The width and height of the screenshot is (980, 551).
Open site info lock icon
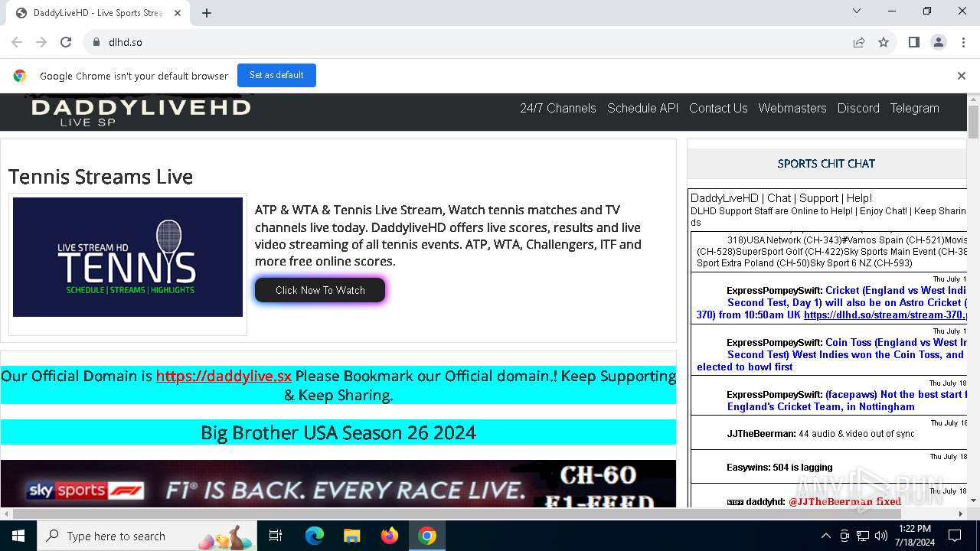point(96,43)
